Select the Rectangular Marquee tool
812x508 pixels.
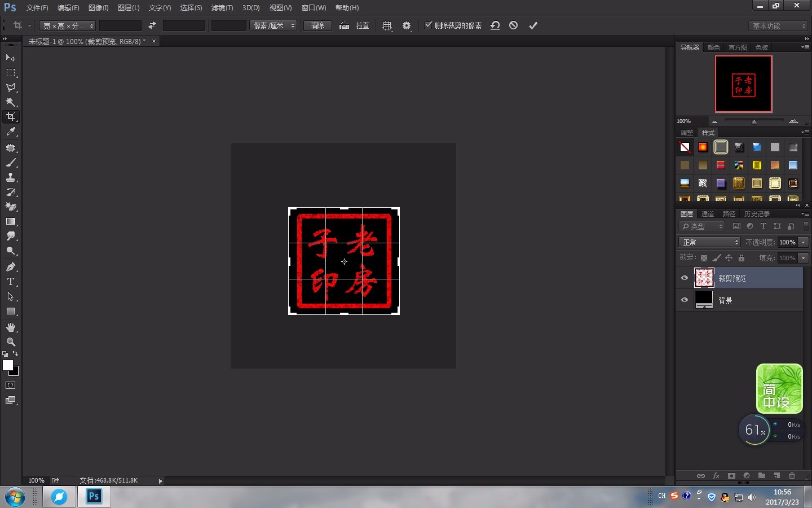coord(11,73)
